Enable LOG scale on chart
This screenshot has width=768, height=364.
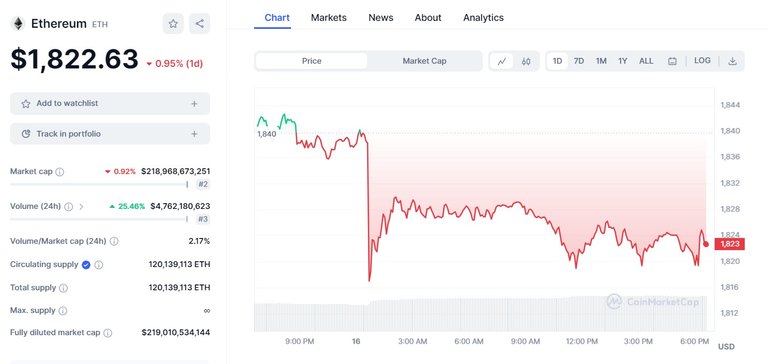click(702, 61)
